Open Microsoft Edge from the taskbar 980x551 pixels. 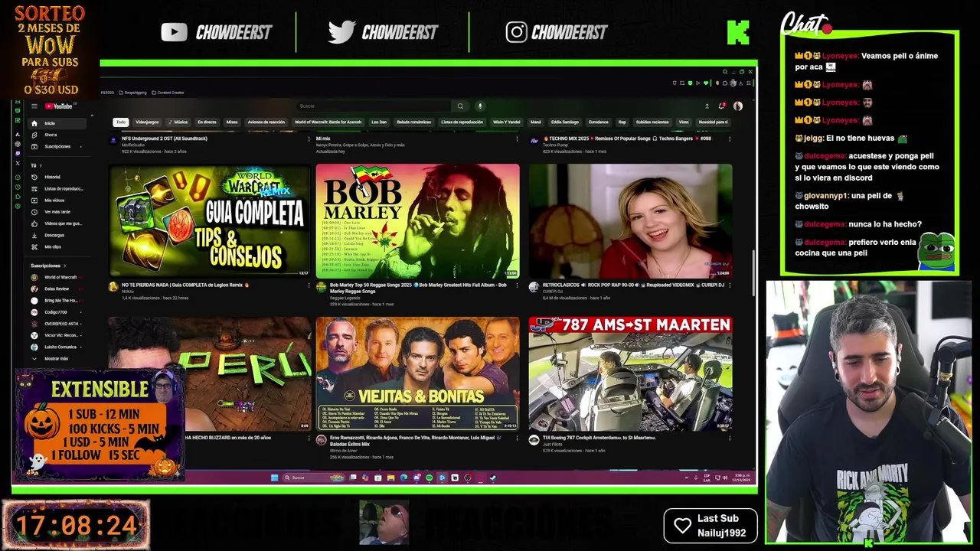click(403, 478)
